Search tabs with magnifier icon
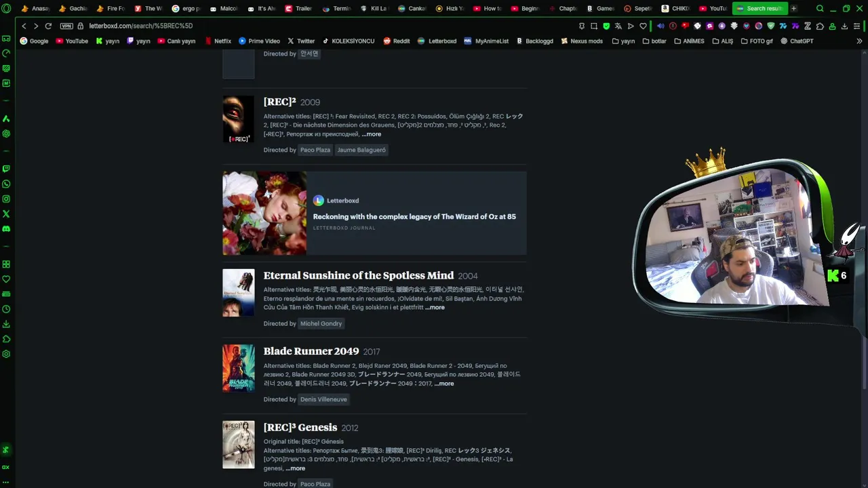 (x=820, y=9)
